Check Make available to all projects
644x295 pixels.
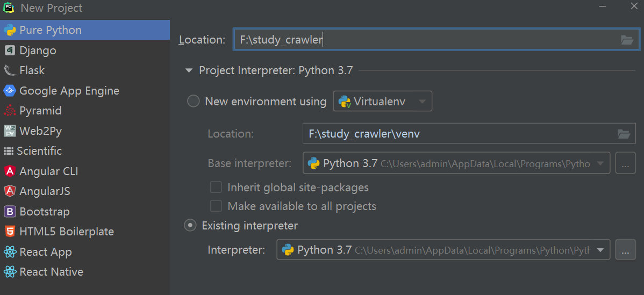coord(216,206)
